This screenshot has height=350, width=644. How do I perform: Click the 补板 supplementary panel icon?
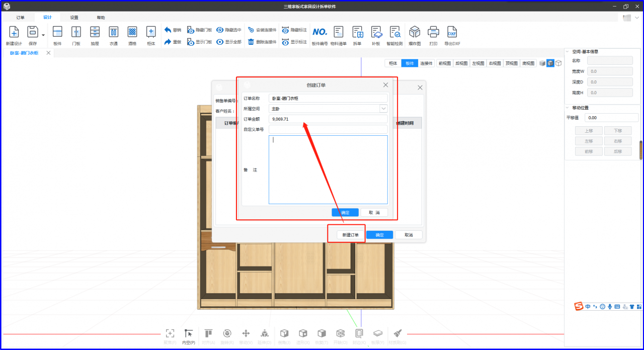(376, 32)
